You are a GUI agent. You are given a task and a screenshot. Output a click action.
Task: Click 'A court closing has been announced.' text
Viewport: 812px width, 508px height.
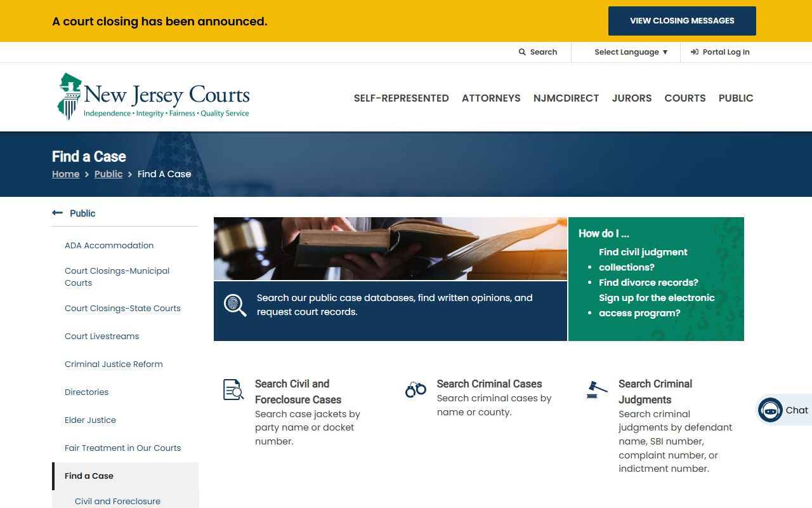tap(160, 21)
